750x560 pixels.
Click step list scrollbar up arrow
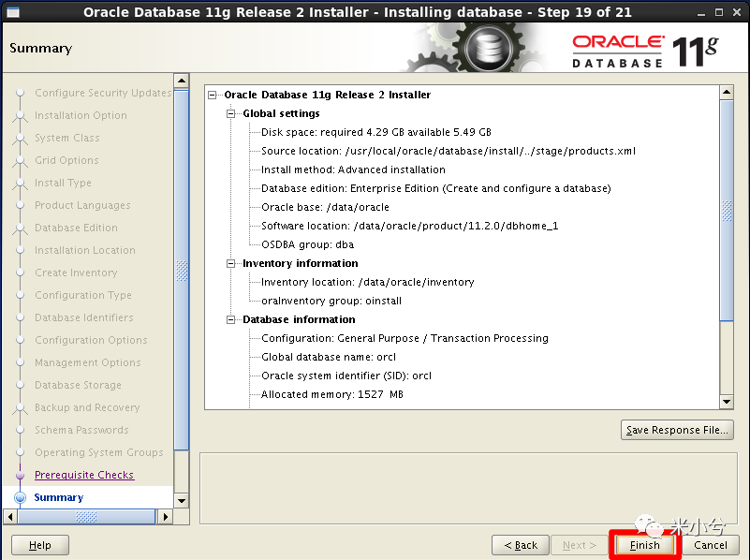(182, 81)
